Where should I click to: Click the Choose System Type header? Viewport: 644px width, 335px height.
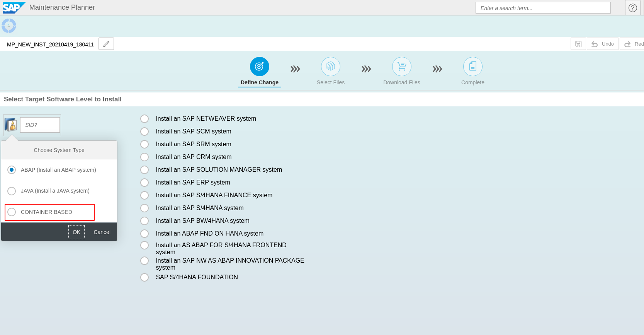point(59,150)
